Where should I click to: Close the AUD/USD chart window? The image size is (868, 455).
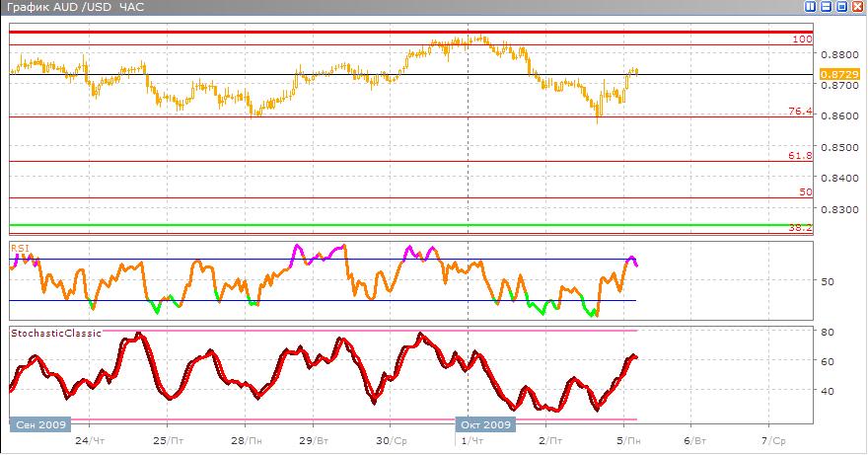pyautogui.click(x=858, y=7)
